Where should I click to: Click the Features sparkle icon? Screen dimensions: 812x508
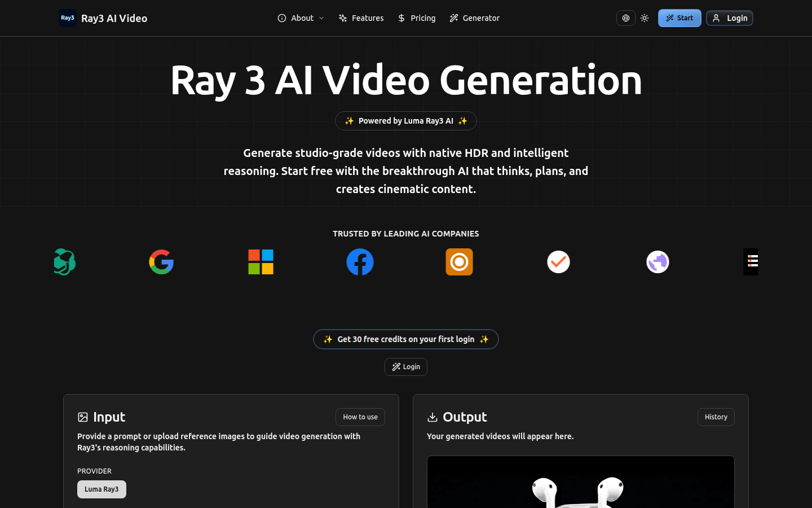click(x=342, y=17)
